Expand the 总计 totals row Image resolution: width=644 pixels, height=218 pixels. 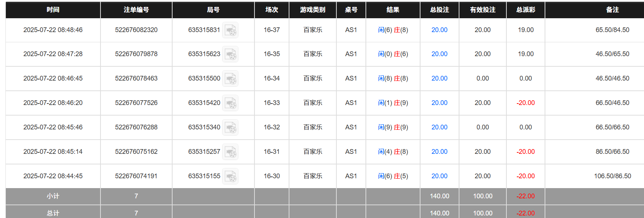pyautogui.click(x=52, y=213)
